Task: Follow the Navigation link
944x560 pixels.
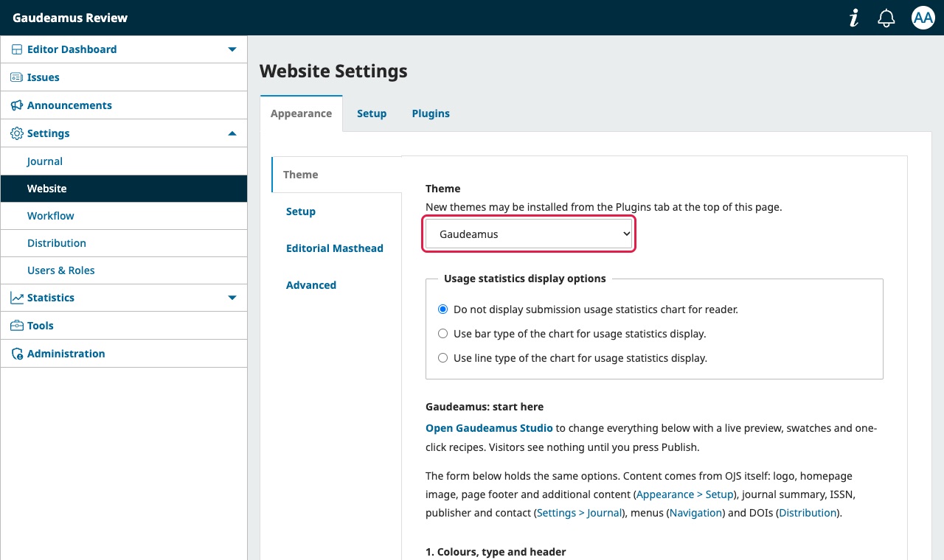Action: (695, 513)
